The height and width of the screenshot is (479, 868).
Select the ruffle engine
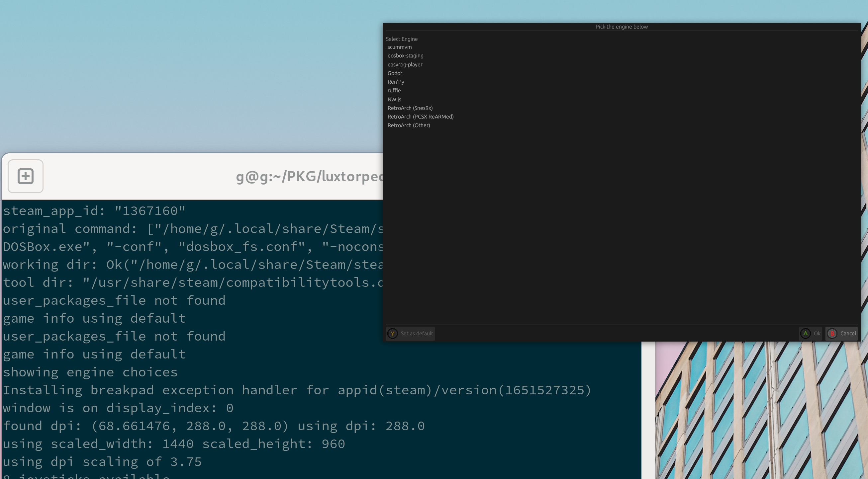[394, 90]
